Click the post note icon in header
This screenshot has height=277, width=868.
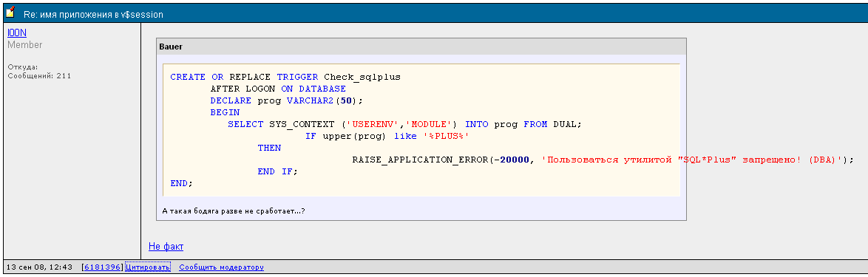point(10,12)
